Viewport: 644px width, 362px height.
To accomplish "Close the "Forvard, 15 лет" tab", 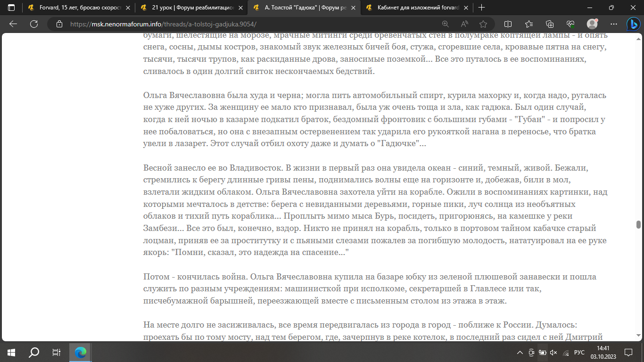I will (127, 8).
